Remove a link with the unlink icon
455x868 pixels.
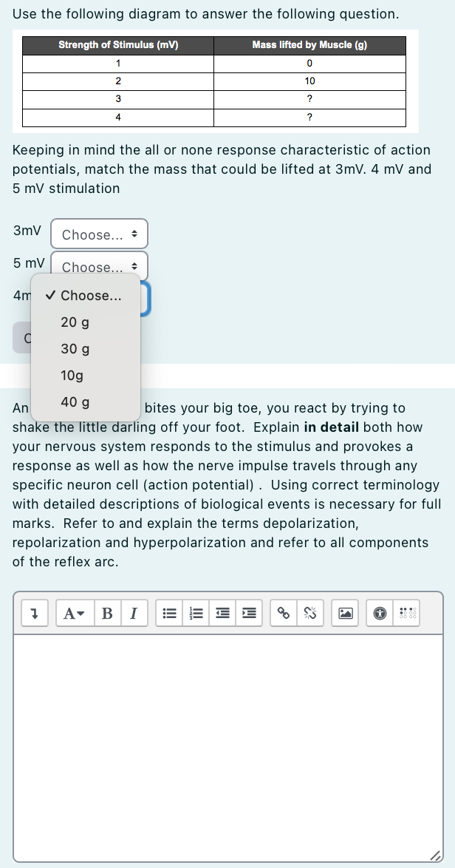tap(311, 612)
